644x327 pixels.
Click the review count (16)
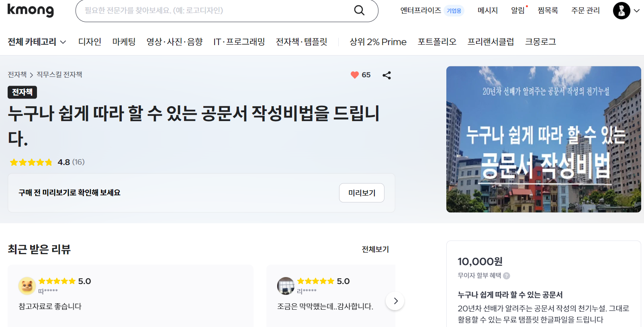78,162
